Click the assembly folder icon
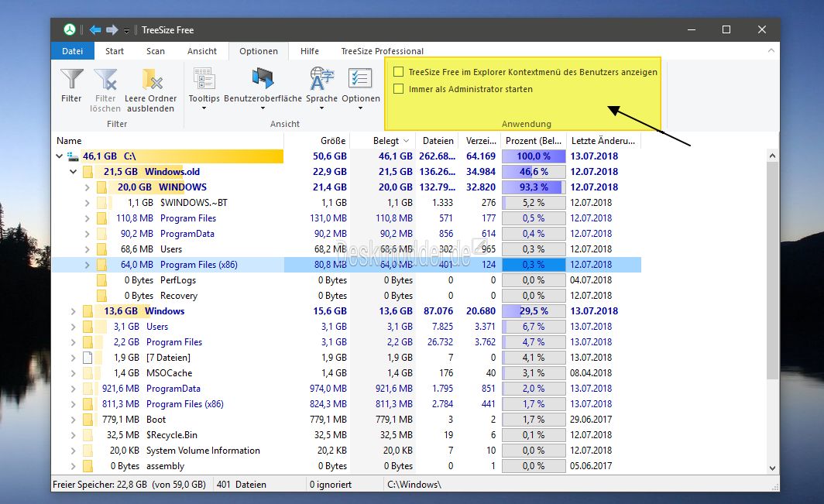Image resolution: width=824 pixels, height=504 pixels. pos(88,466)
